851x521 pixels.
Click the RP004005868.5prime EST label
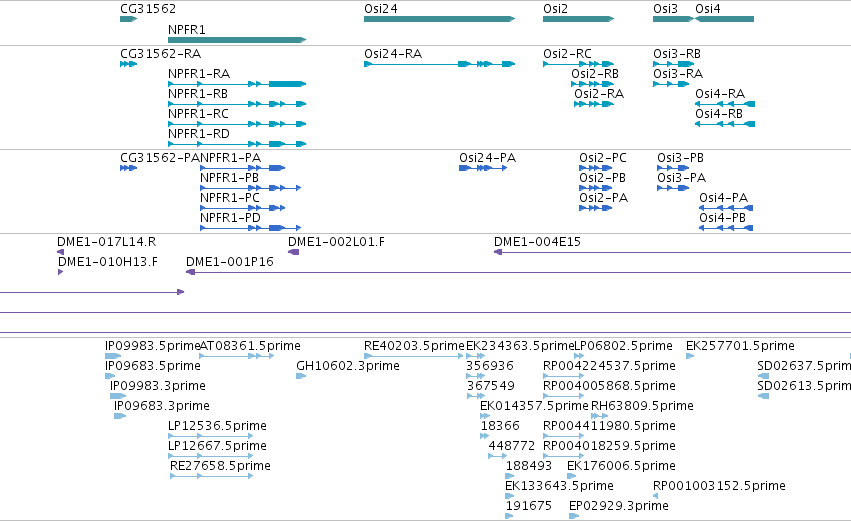(x=609, y=386)
